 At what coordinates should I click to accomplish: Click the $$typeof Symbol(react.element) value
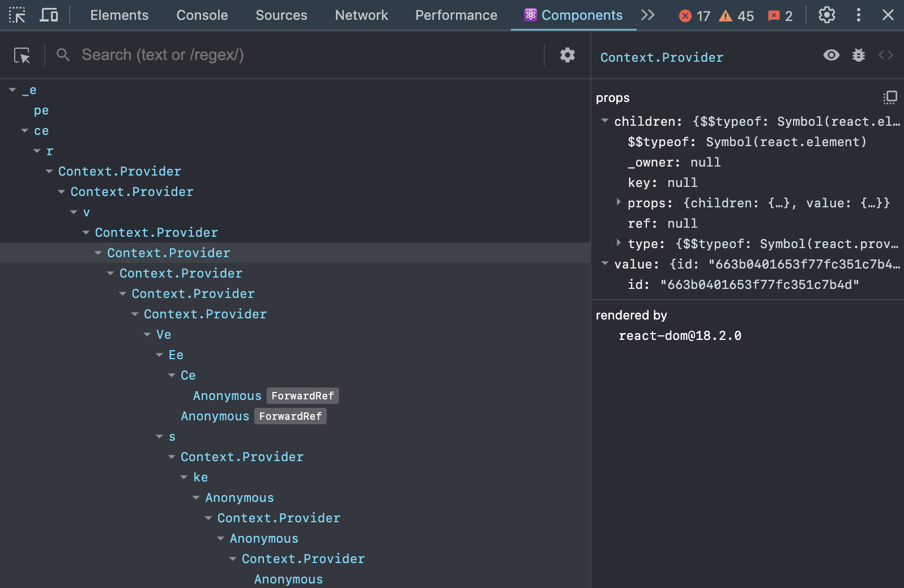(786, 142)
